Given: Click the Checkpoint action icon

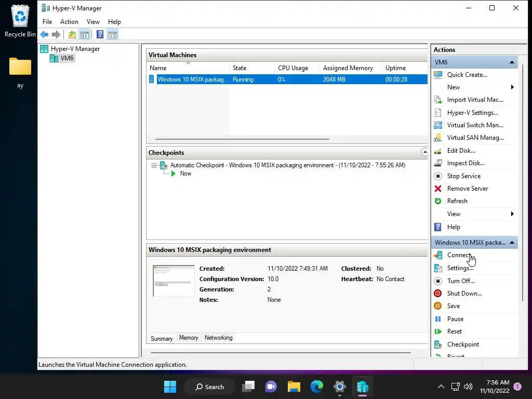Looking at the screenshot, I should point(438,344).
